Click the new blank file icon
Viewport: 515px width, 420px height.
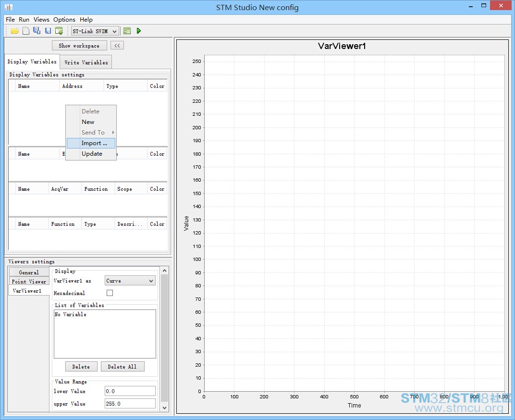click(26, 31)
